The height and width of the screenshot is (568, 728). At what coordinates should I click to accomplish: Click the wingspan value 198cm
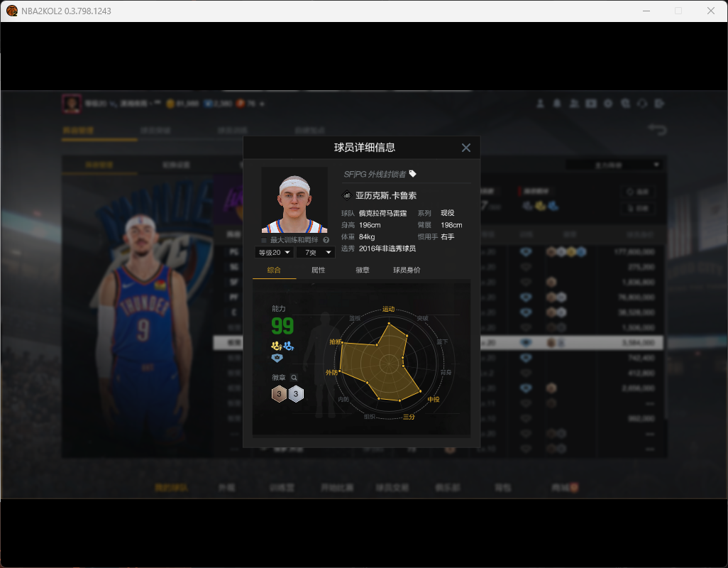pyautogui.click(x=451, y=225)
